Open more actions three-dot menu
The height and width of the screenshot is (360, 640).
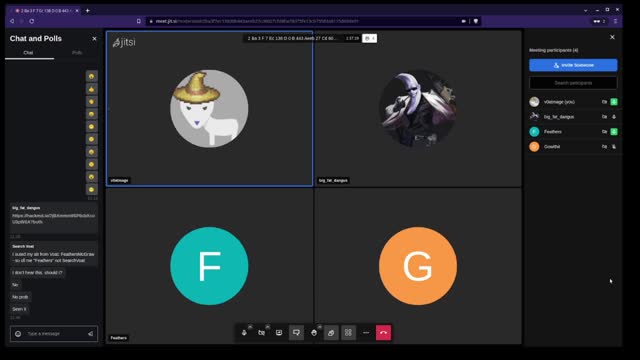tap(366, 333)
